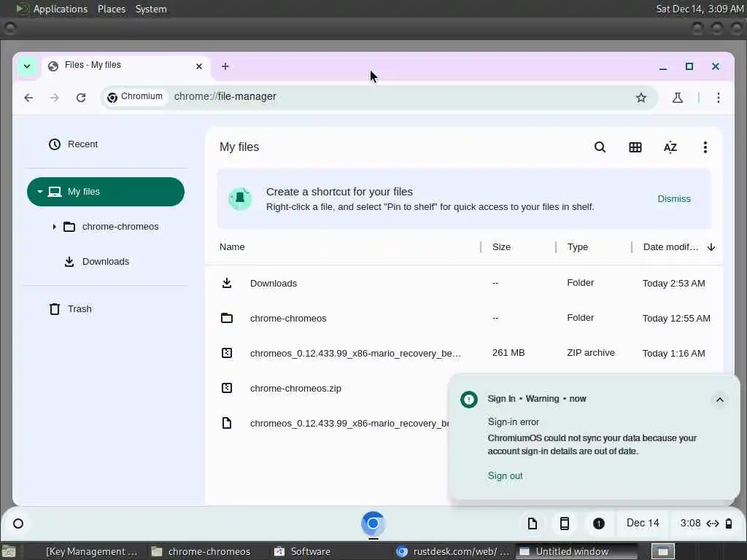Select the chrome-chromeos.zip file

coord(295,389)
